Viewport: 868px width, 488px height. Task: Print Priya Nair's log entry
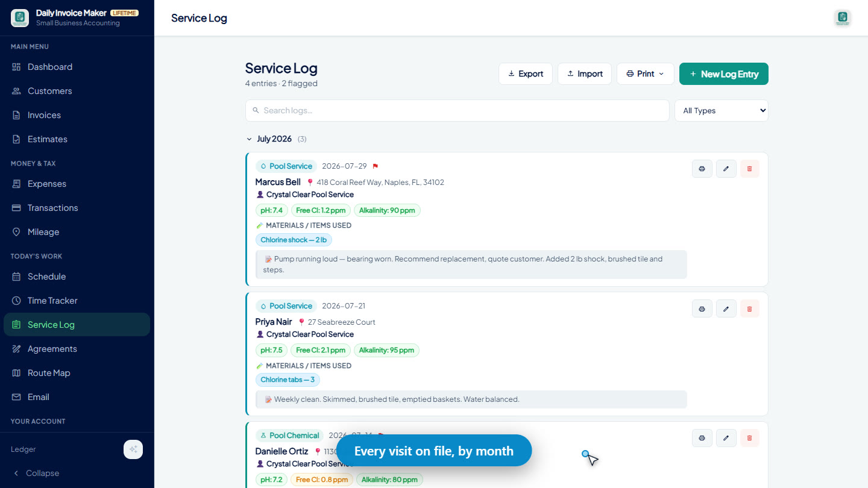point(702,309)
